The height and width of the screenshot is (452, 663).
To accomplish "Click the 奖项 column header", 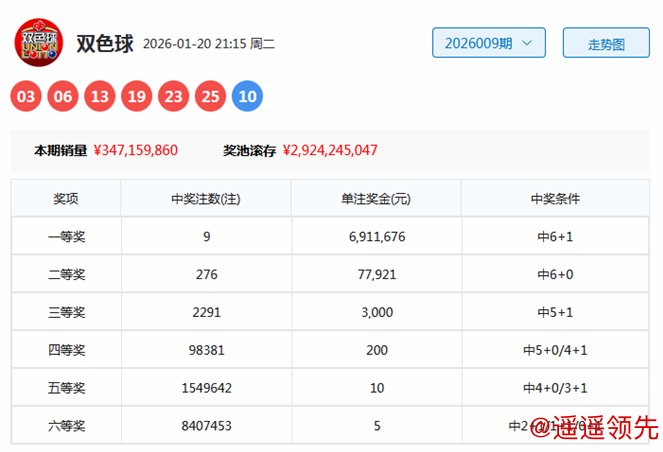I will click(66, 199).
